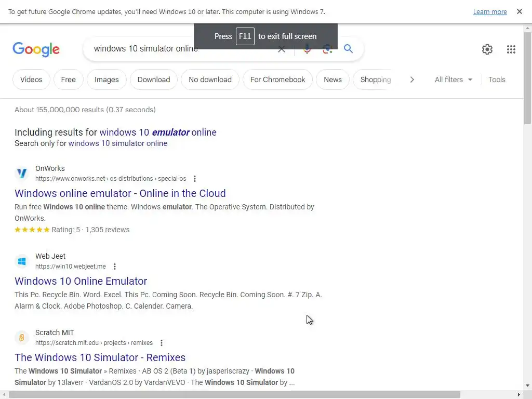Screen dimensions: 532x399
Task: Click the scroll down arrow
Action: pos(528,385)
